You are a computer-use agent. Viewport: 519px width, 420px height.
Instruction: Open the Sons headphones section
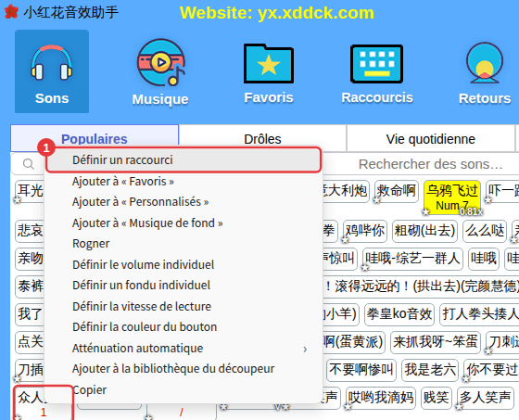coord(52,71)
